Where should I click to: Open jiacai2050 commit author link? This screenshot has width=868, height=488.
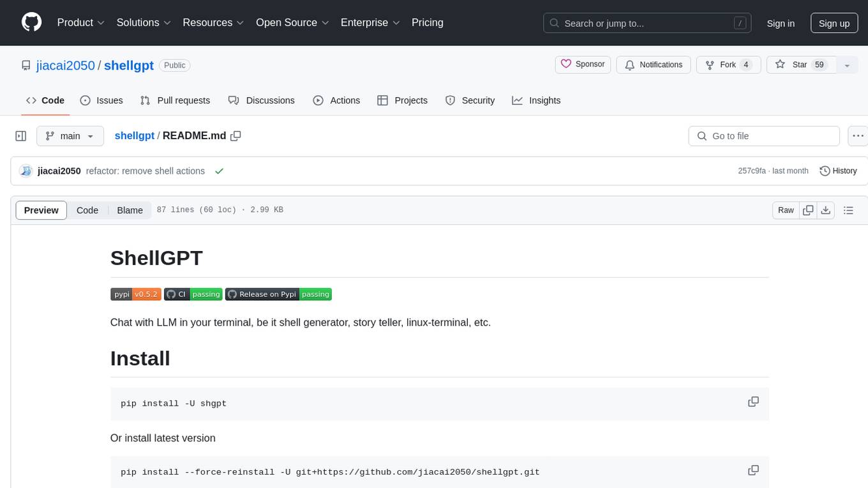59,171
